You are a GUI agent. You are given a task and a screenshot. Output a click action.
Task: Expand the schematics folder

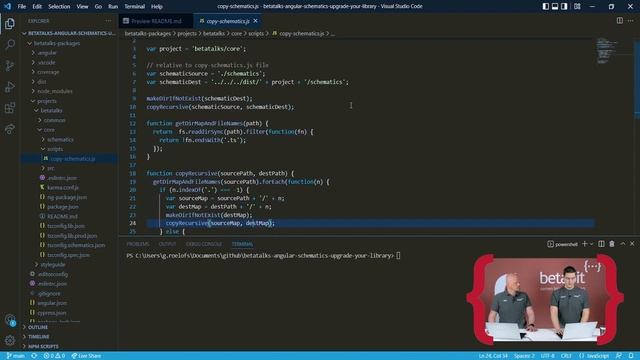coord(60,139)
